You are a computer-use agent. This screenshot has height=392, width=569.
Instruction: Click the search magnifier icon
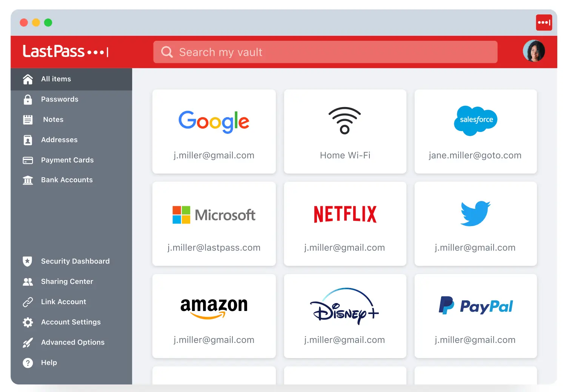(166, 52)
